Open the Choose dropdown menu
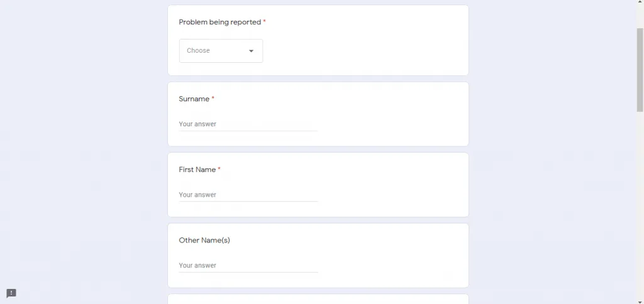The height and width of the screenshot is (304, 644). (221, 51)
